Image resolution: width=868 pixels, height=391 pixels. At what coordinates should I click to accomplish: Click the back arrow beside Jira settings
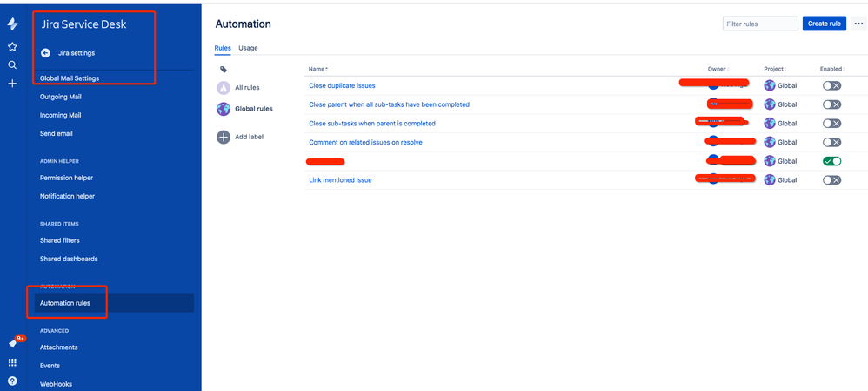pos(46,53)
